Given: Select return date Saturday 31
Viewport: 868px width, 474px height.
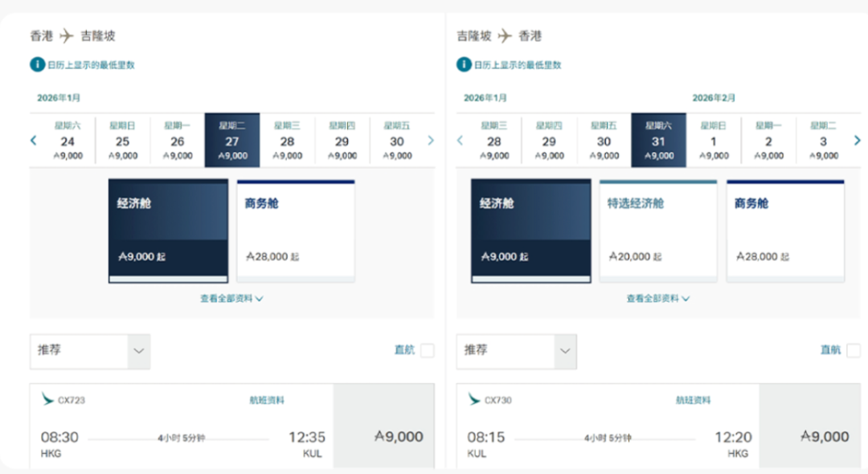Looking at the screenshot, I should [x=658, y=141].
